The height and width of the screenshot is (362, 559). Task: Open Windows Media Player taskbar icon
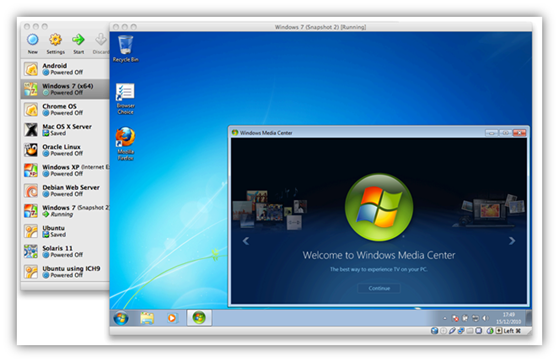172,318
